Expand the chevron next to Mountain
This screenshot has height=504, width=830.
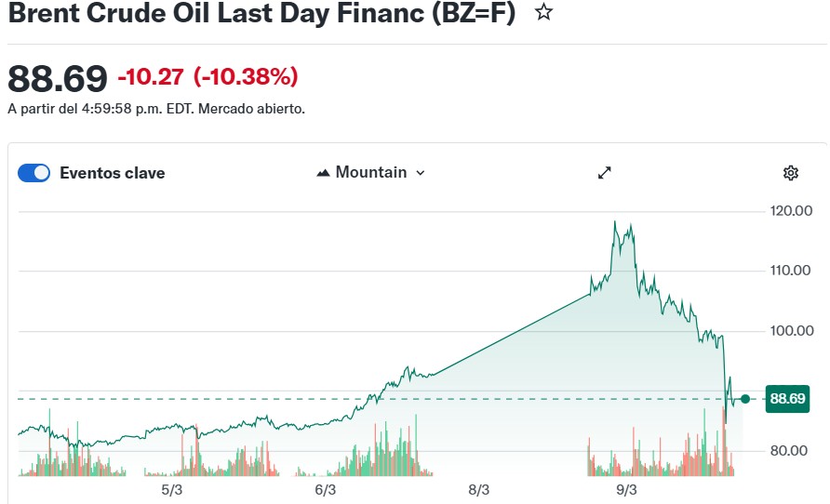[x=421, y=173]
